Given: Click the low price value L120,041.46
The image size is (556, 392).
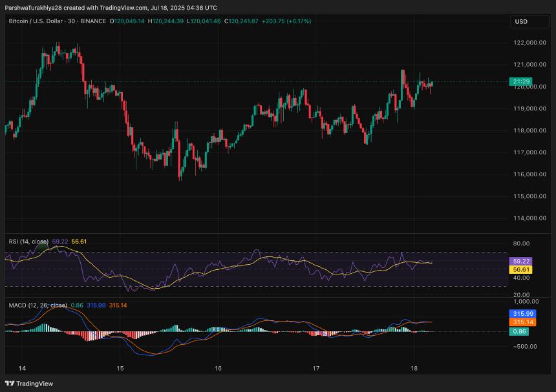Looking at the screenshot, I should pos(204,21).
